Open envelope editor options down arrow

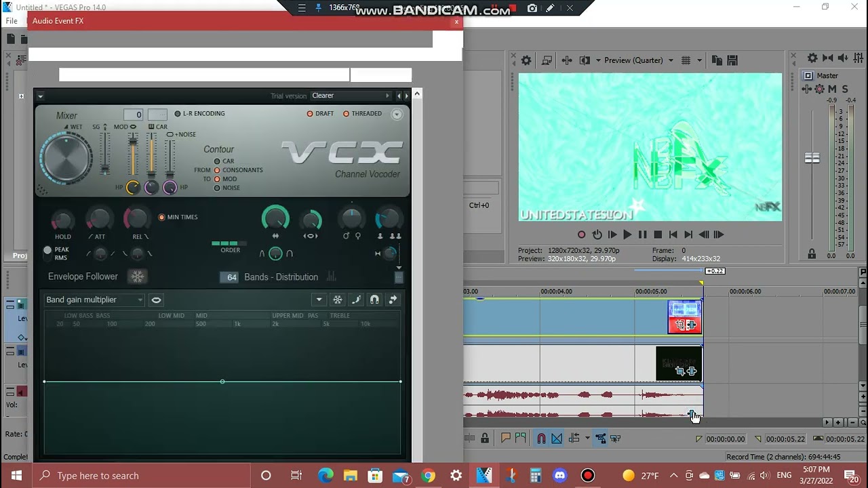click(319, 300)
